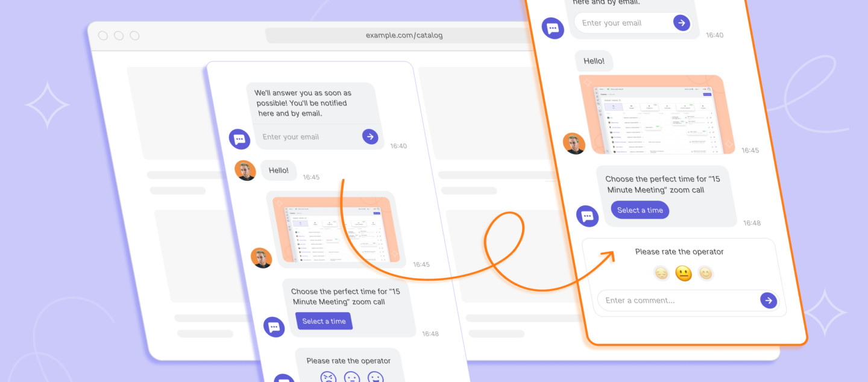Choose the pensive emoji in right rating card
The image size is (868, 382).
(x=661, y=273)
